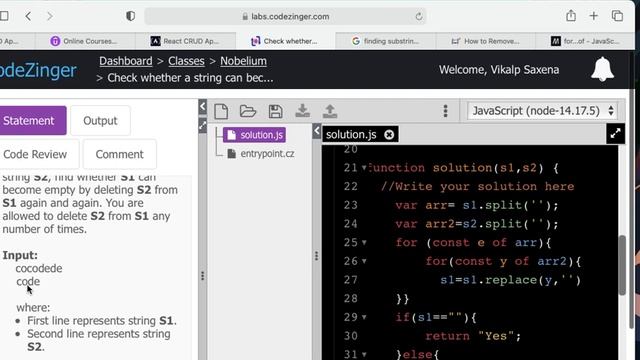The width and height of the screenshot is (640, 360).
Task: Click the '//Write your solution here' comment
Action: 478,187
